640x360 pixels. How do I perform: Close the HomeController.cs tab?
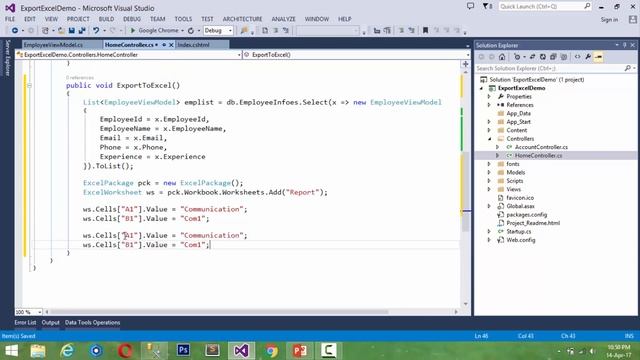coord(171,44)
